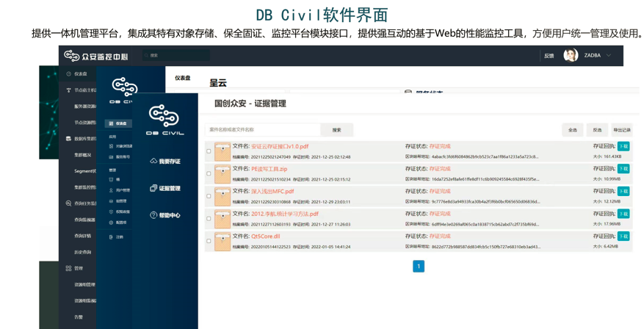644x329 pixels.
Task: Click the top bar 搜索 input field
Action: (x=176, y=56)
